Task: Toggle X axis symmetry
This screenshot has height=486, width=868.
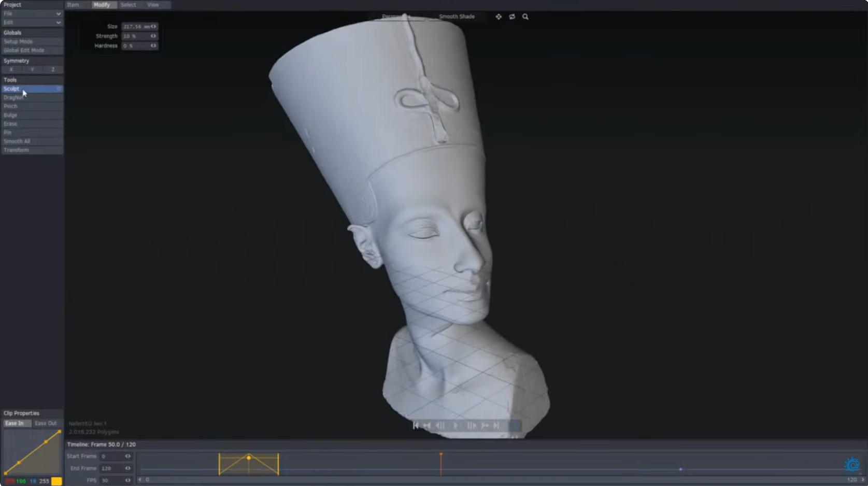Action: coord(11,69)
